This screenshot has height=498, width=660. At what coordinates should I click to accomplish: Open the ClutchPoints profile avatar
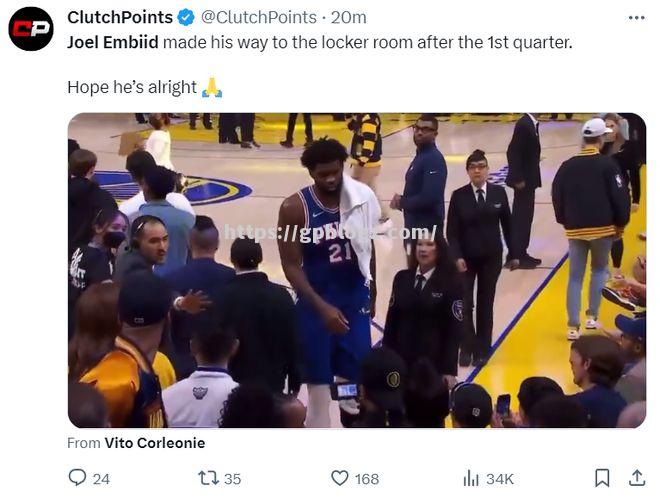pyautogui.click(x=31, y=29)
